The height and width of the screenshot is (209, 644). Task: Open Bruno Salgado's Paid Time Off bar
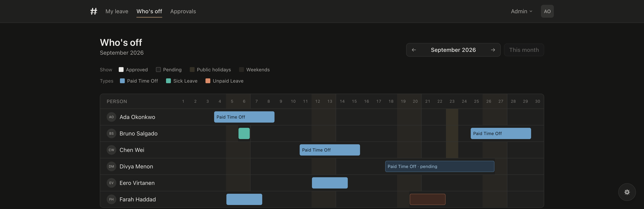pyautogui.click(x=501, y=133)
